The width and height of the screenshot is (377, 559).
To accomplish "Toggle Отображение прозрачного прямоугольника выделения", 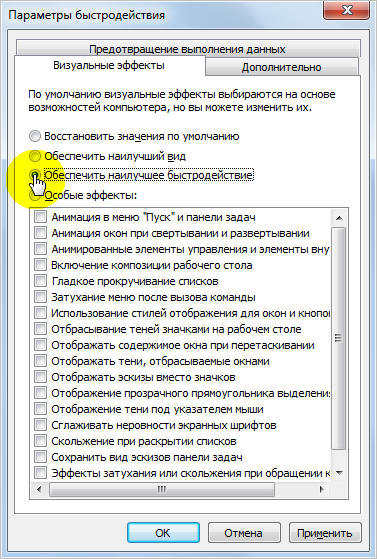I will [40, 393].
